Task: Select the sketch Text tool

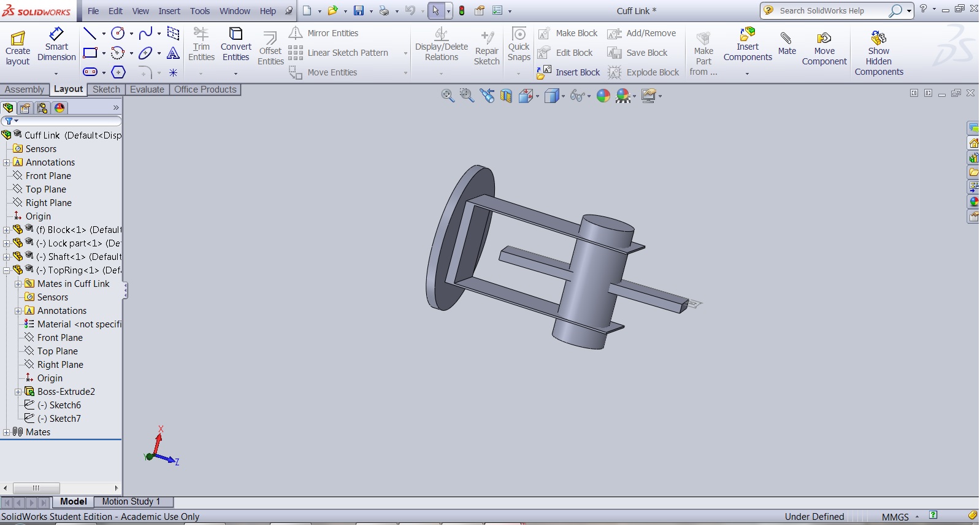Action: [x=174, y=53]
